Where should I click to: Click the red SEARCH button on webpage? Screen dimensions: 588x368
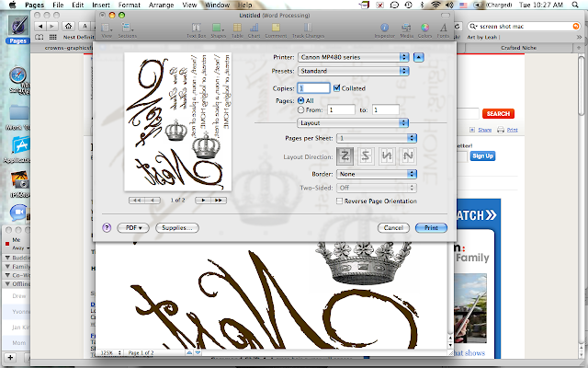click(498, 113)
